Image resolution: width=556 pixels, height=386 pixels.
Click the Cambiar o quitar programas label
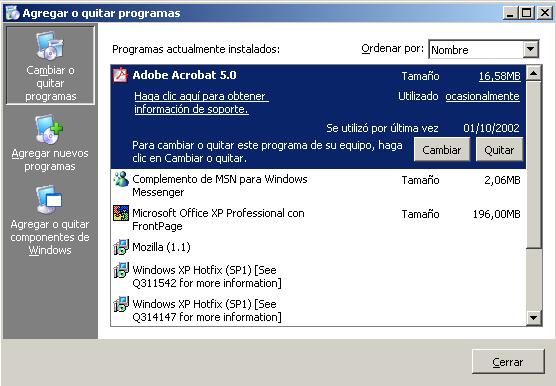[50, 83]
